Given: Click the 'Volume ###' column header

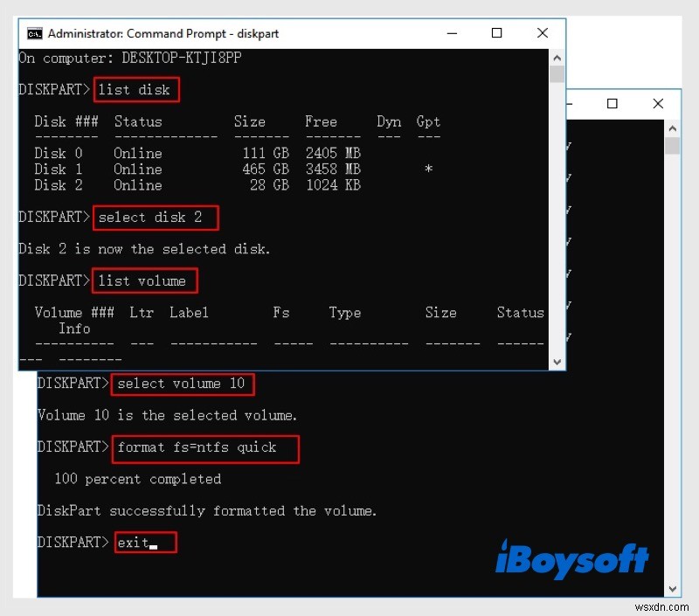Looking at the screenshot, I should pyautogui.click(x=74, y=313).
